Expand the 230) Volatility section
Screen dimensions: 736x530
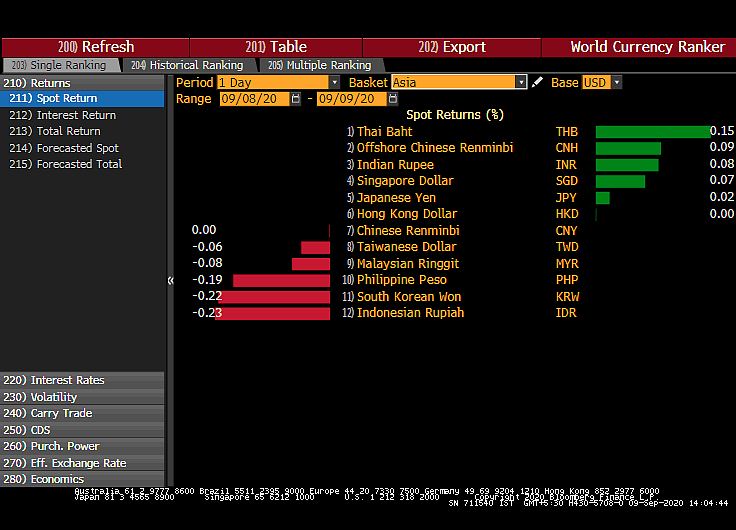pyautogui.click(x=82, y=397)
